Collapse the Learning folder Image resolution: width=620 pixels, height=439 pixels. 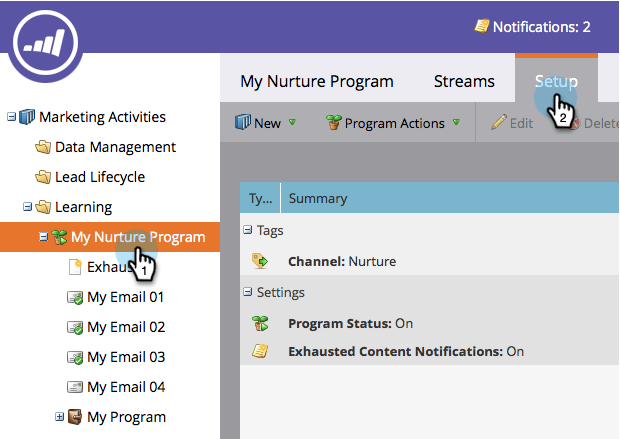(28, 207)
